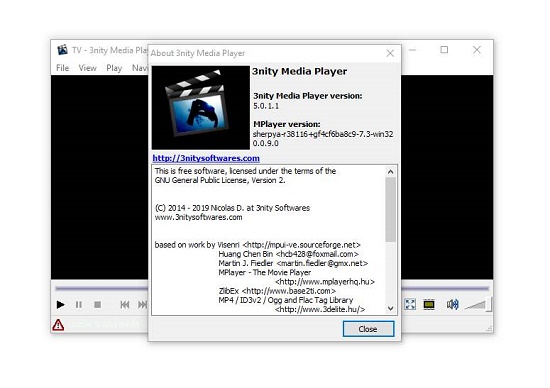Skip to the next track
550x388 pixels.
[142, 305]
